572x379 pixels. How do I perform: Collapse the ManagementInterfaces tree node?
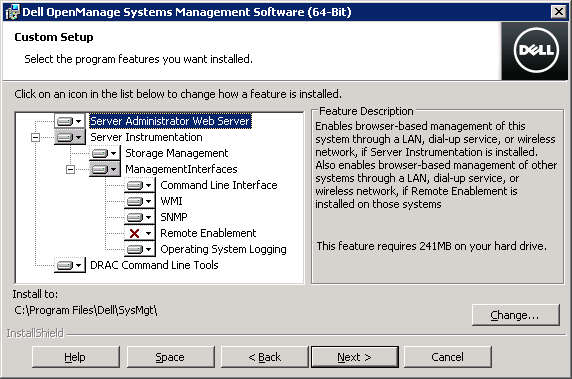click(x=70, y=170)
